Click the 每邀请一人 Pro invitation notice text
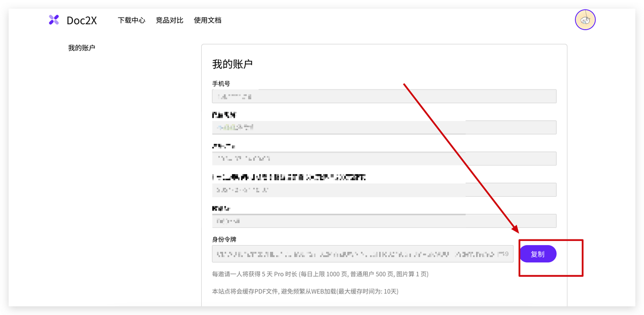This screenshot has width=644, height=315. (x=320, y=274)
